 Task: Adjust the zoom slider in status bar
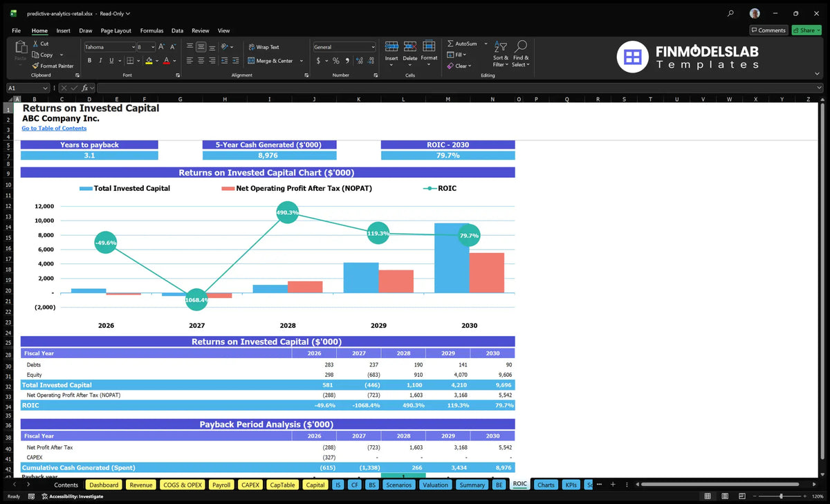[781, 496]
